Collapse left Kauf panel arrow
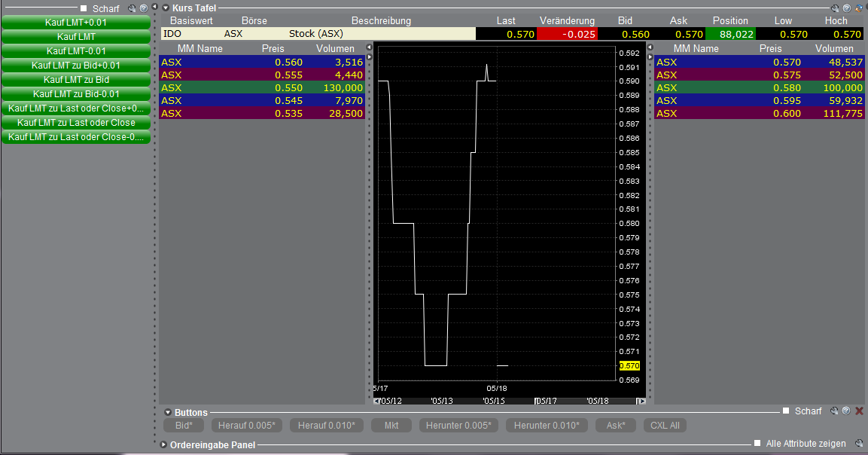The width and height of the screenshot is (868, 455). coord(155,7)
